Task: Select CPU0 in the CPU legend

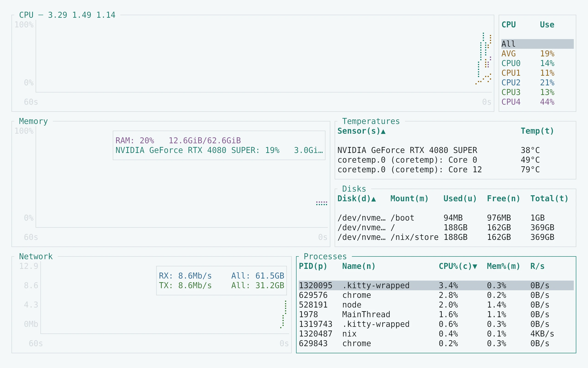Action: pyautogui.click(x=537, y=63)
